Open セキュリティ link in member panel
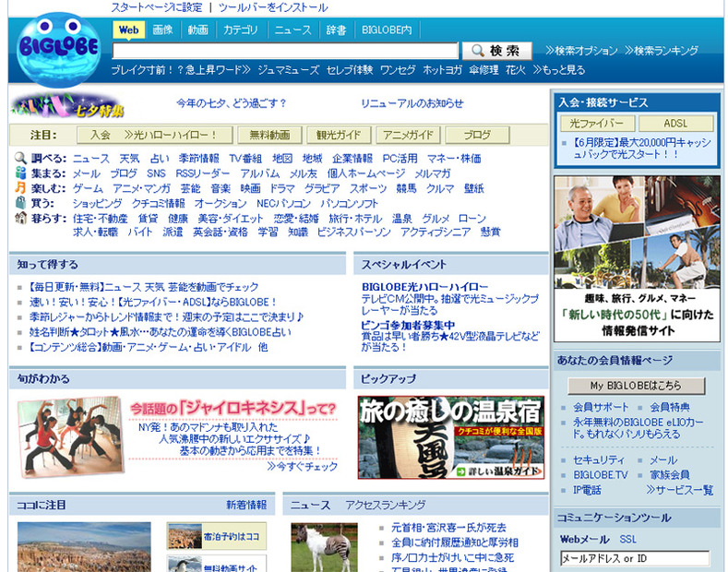The image size is (728, 572). 599,460
